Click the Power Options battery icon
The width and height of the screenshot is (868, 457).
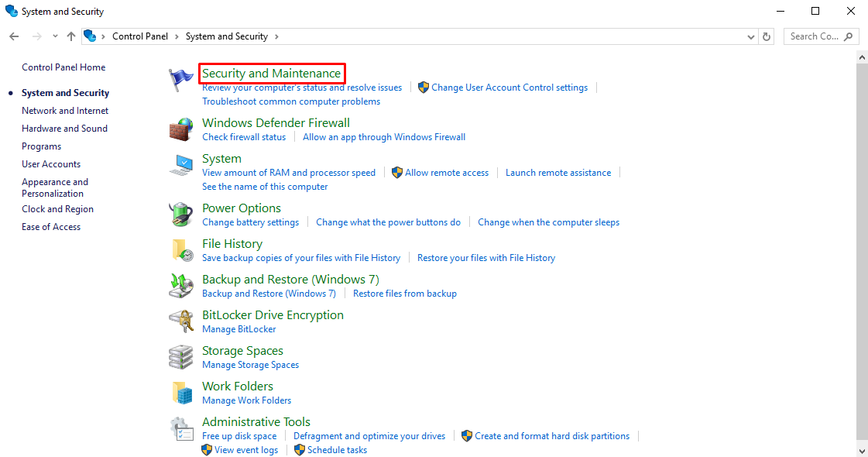[181, 215]
